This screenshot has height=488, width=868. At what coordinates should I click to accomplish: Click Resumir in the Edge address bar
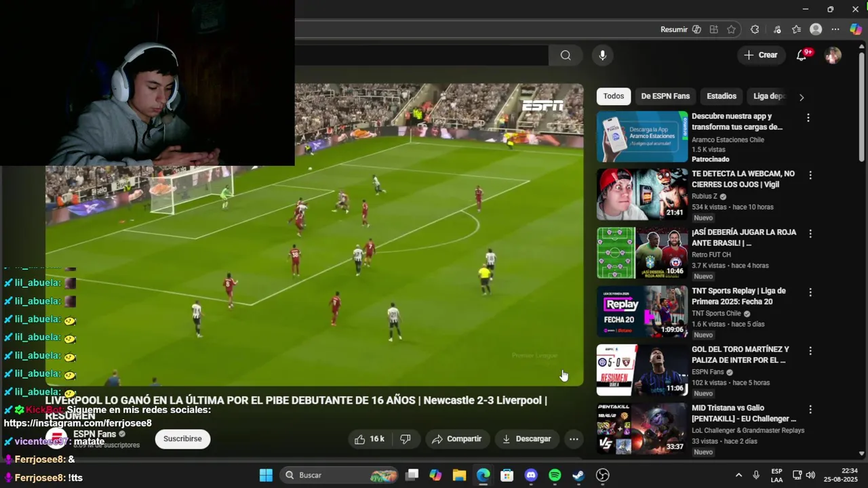coord(674,29)
